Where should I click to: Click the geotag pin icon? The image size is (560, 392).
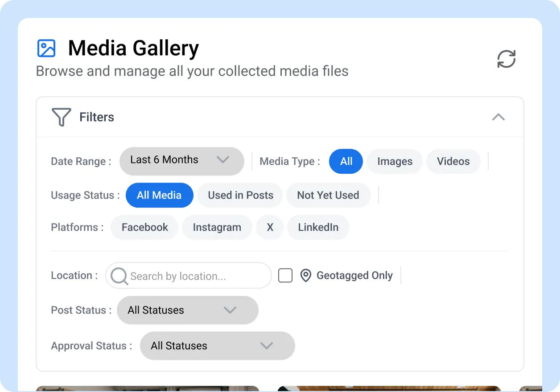click(x=305, y=275)
